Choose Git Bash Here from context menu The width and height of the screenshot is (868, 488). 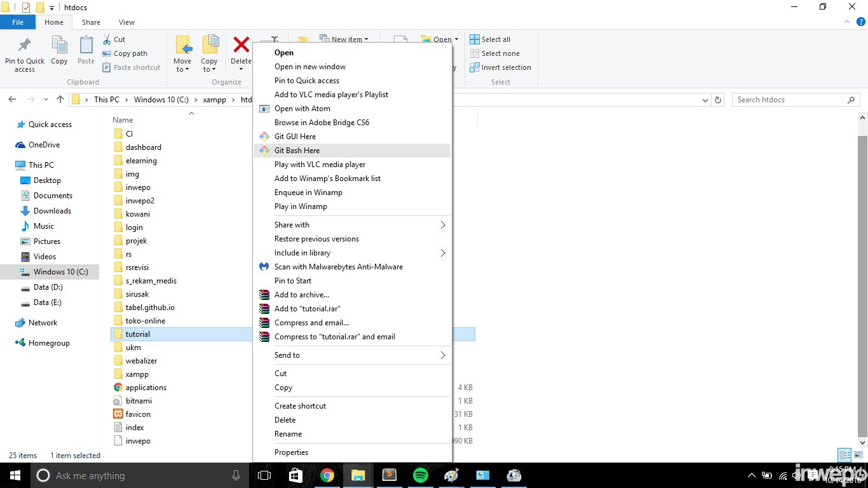pyautogui.click(x=297, y=151)
